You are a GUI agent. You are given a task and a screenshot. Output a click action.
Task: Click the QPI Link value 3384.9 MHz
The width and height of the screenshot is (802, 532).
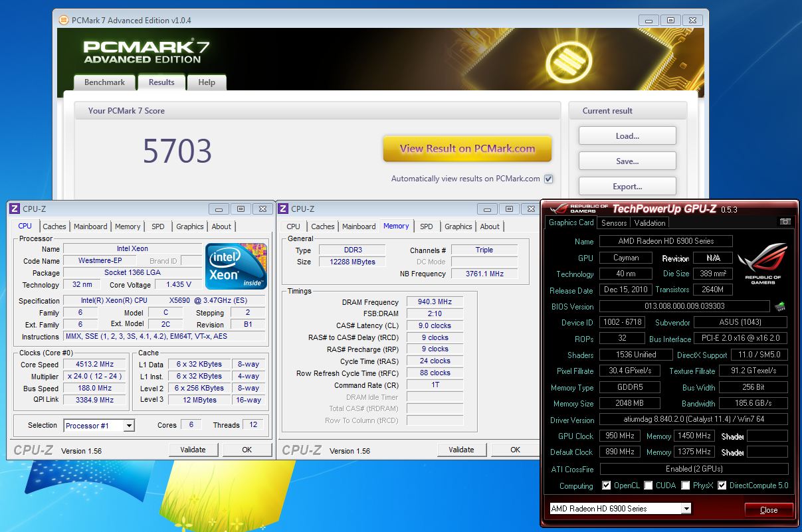click(95, 400)
